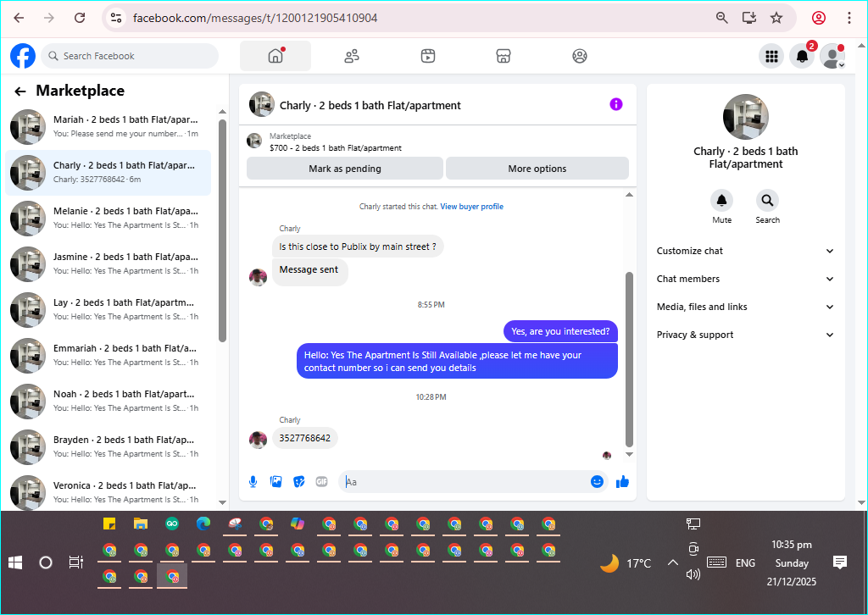Open conversation info purple icon
This screenshot has height=615, width=868.
pos(616,104)
